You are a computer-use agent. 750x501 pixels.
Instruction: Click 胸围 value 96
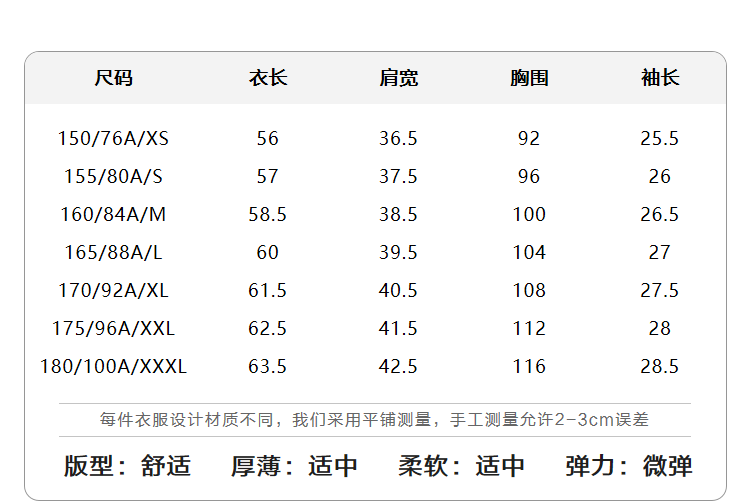tap(529, 177)
